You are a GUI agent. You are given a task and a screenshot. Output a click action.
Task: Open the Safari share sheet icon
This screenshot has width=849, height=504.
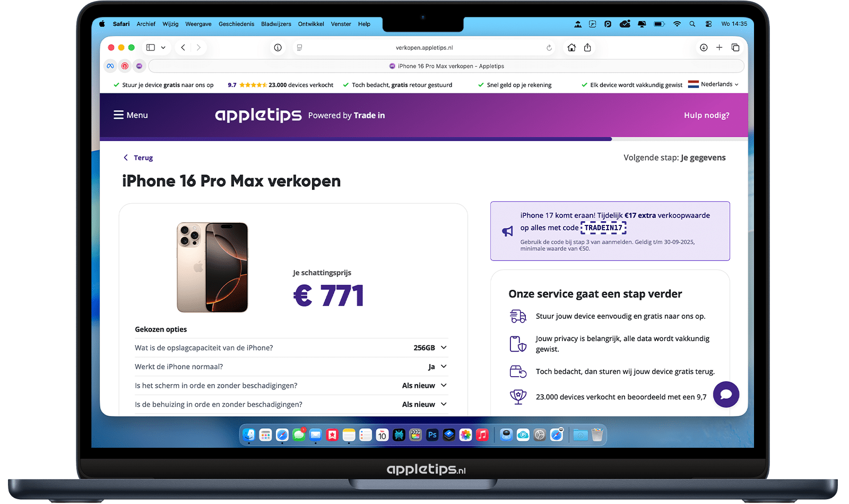(587, 48)
